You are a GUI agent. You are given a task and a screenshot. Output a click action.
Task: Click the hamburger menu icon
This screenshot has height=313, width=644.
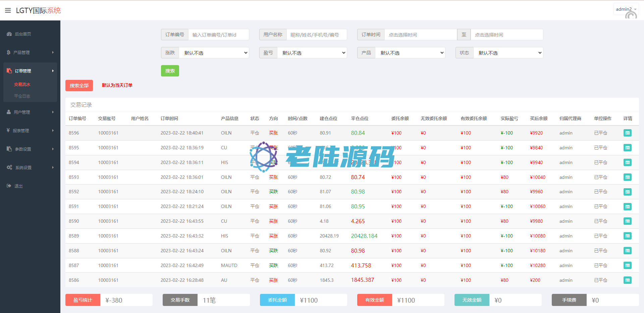tap(8, 10)
